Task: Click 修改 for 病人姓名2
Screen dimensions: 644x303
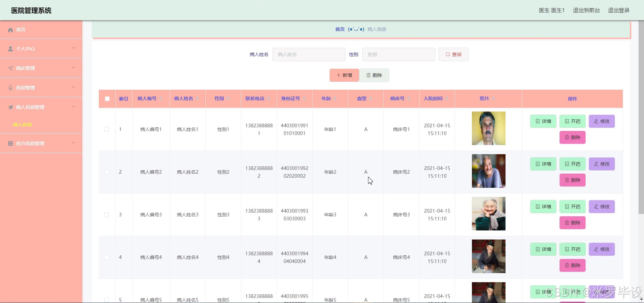Action: click(602, 164)
